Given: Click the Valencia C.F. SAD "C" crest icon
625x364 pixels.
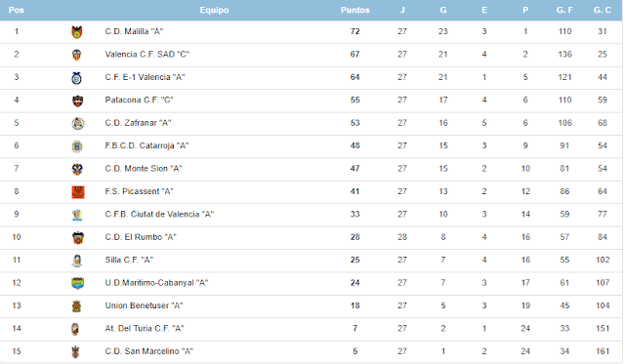Looking at the screenshot, I should [77, 55].
